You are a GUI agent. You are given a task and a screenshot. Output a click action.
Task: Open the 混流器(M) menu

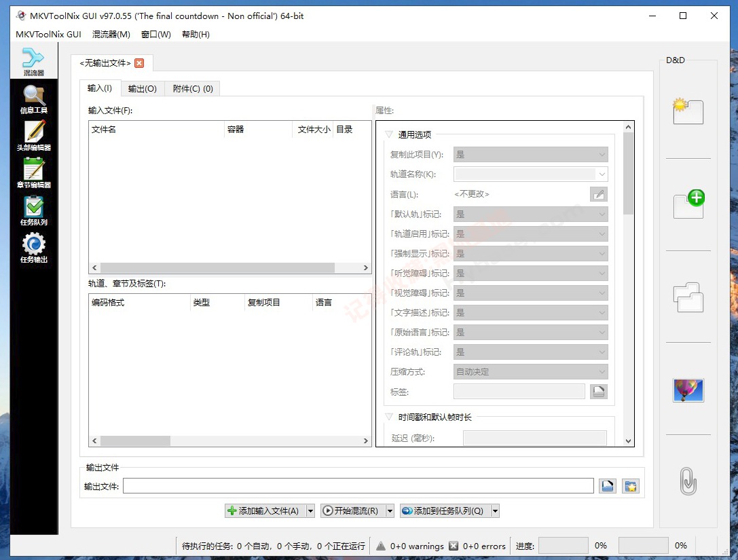coord(111,34)
